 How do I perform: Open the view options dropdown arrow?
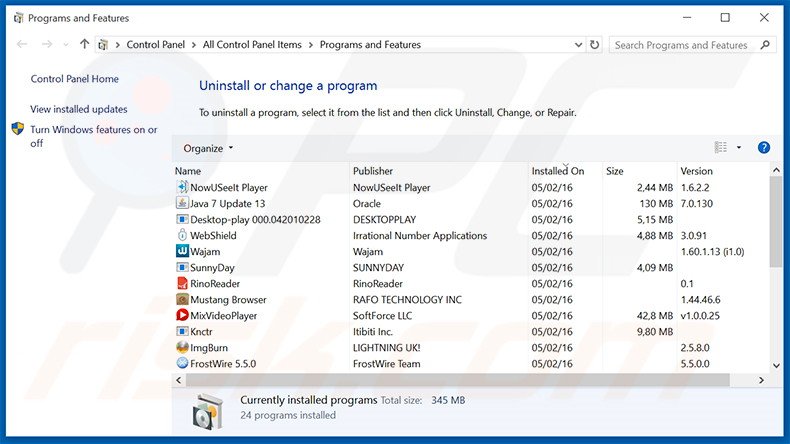[739, 148]
